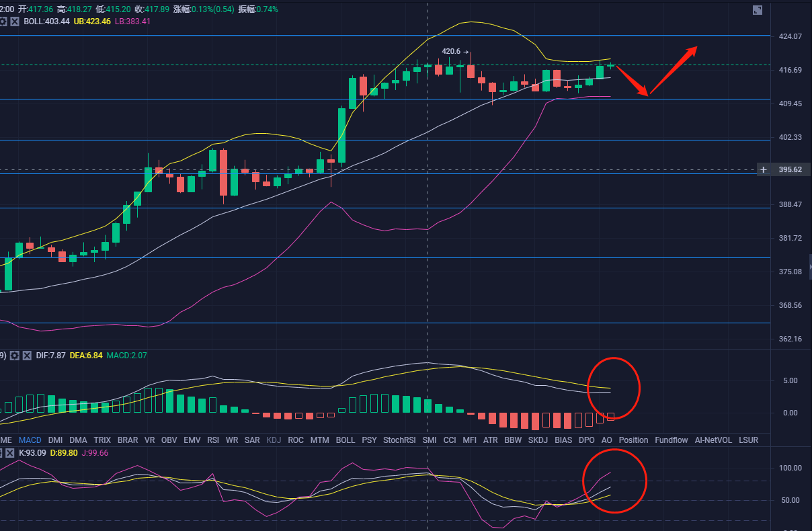Select the DPO indicator tab

[587, 440]
